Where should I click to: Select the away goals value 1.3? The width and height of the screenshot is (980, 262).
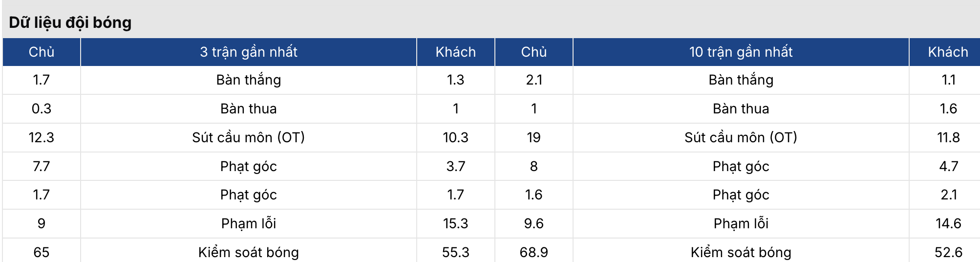point(455,80)
